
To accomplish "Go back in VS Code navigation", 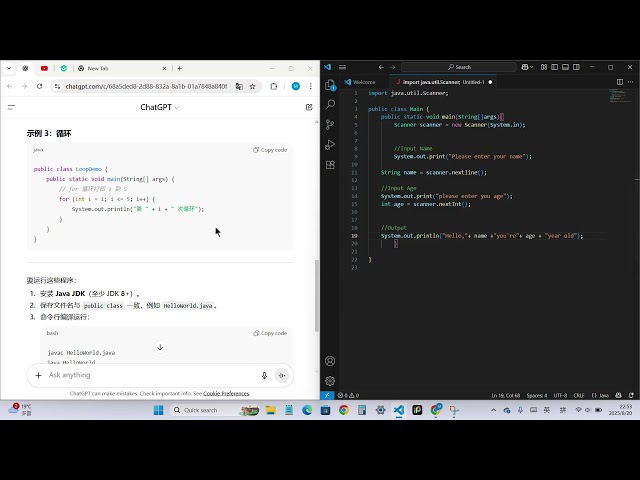I will [x=381, y=67].
